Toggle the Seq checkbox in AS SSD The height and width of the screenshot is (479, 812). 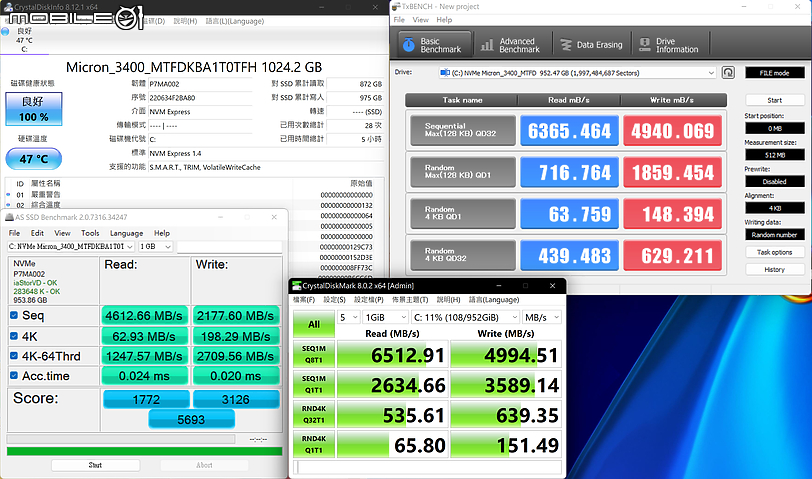point(14,315)
